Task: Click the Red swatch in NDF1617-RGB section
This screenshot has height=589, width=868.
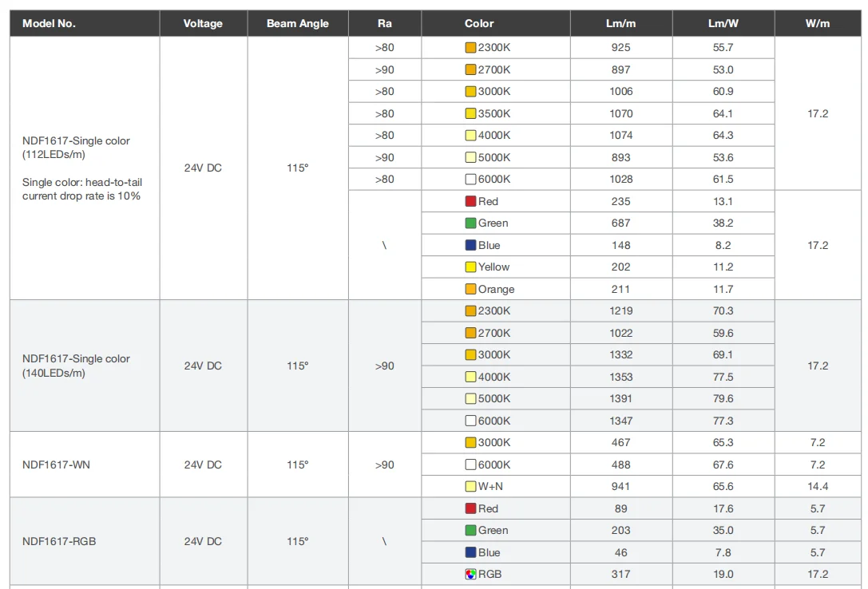Action: coord(471,508)
